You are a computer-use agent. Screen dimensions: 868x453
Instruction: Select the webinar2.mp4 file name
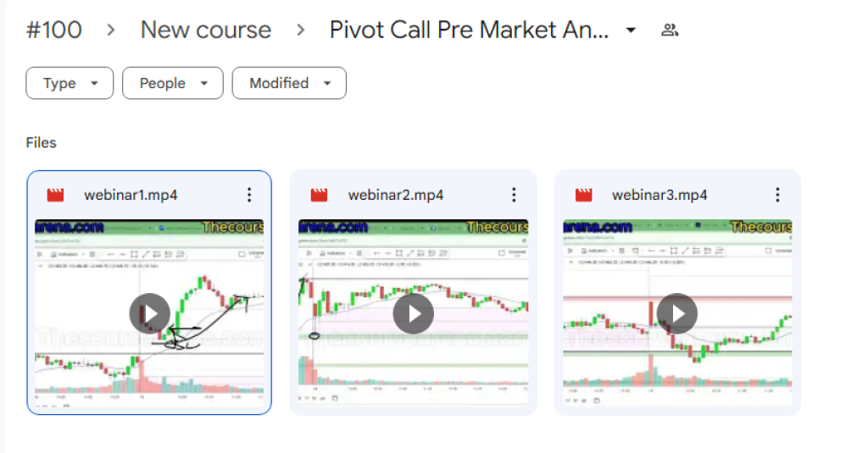[x=395, y=196]
